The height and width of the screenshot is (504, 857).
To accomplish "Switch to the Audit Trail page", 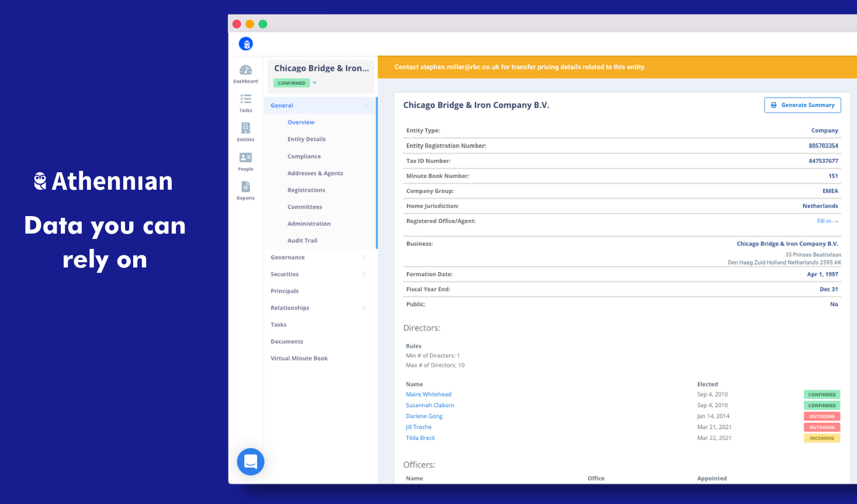I will 302,240.
